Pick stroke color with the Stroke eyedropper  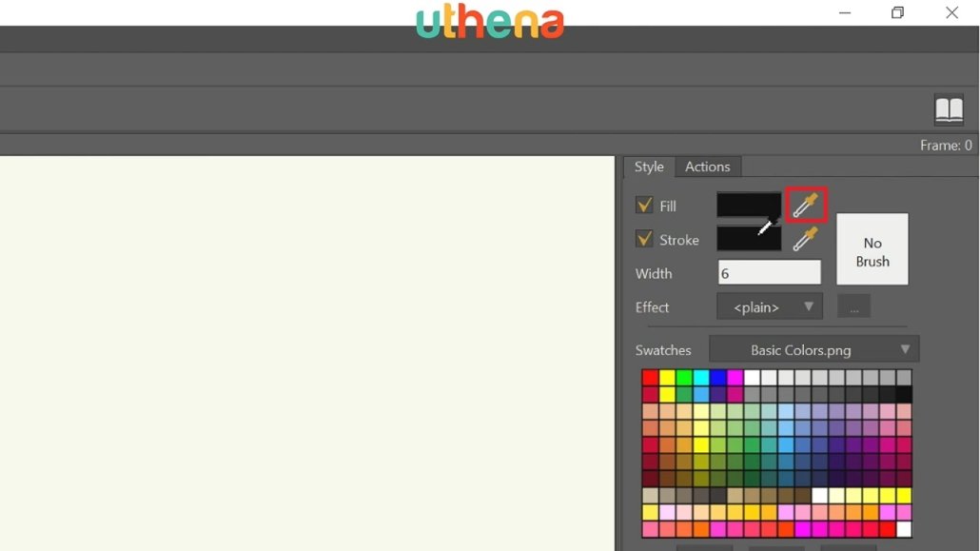(806, 239)
